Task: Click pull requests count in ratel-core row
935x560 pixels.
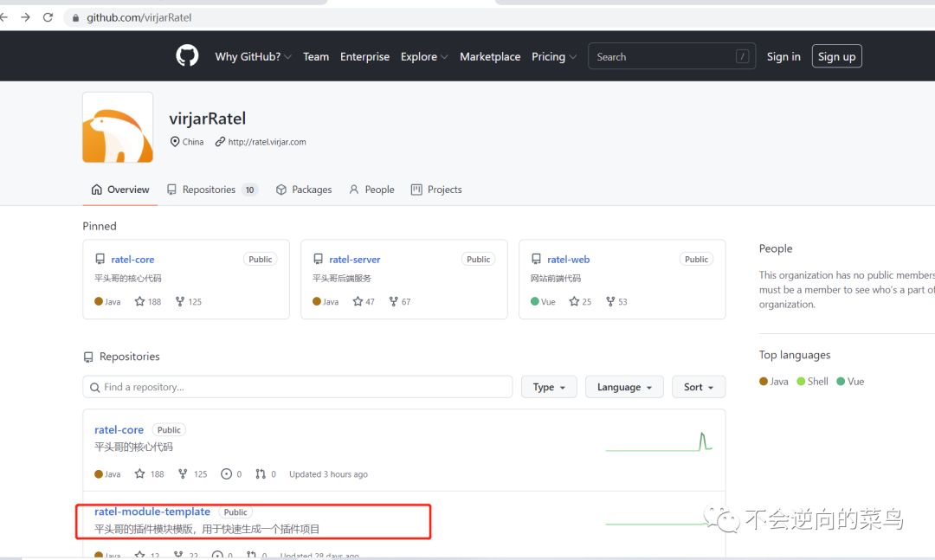Action: click(266, 474)
